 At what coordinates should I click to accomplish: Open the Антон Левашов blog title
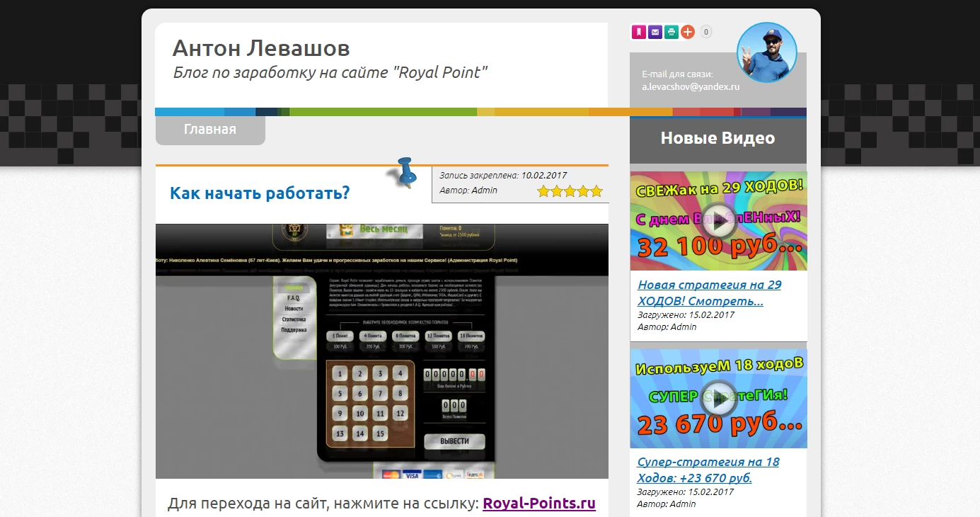(x=261, y=48)
